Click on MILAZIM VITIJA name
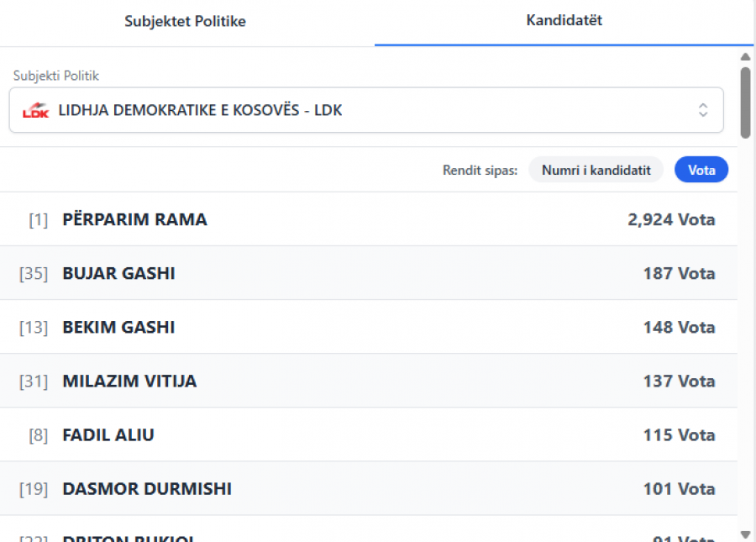This screenshot has width=756, height=542. (129, 381)
